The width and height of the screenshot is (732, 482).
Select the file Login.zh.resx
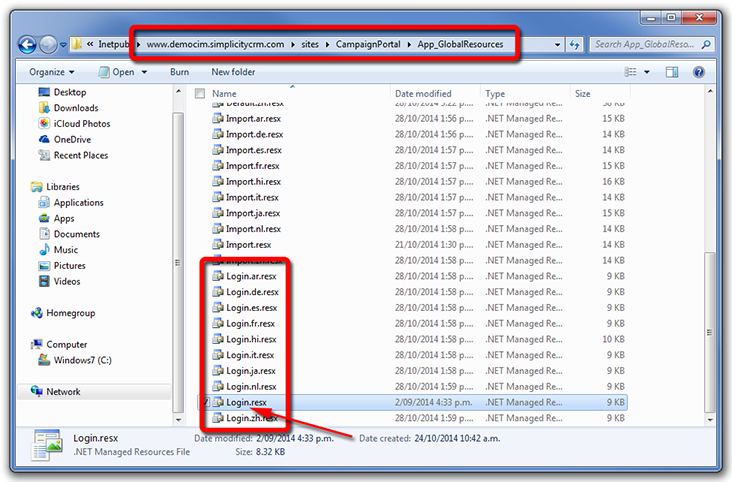[252, 418]
